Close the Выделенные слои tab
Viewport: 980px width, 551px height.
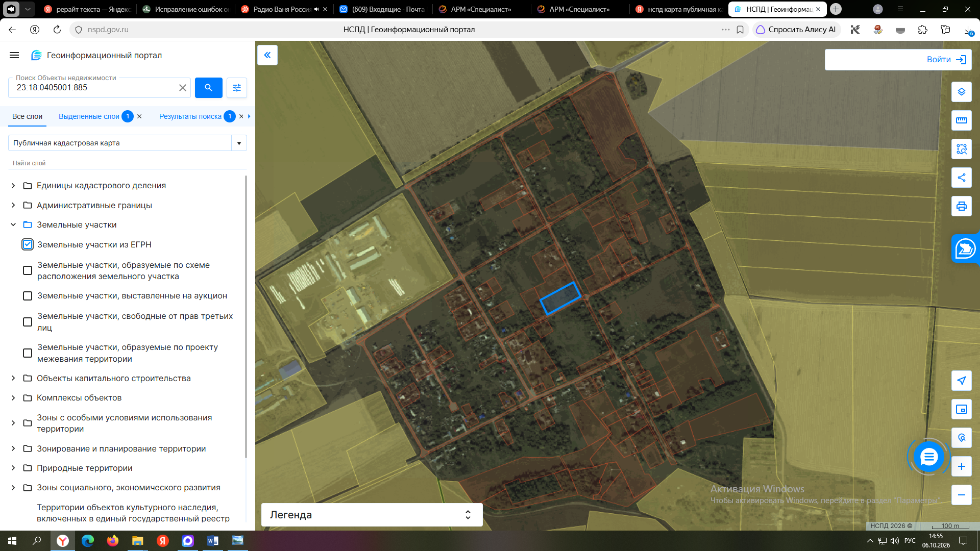pyautogui.click(x=139, y=116)
